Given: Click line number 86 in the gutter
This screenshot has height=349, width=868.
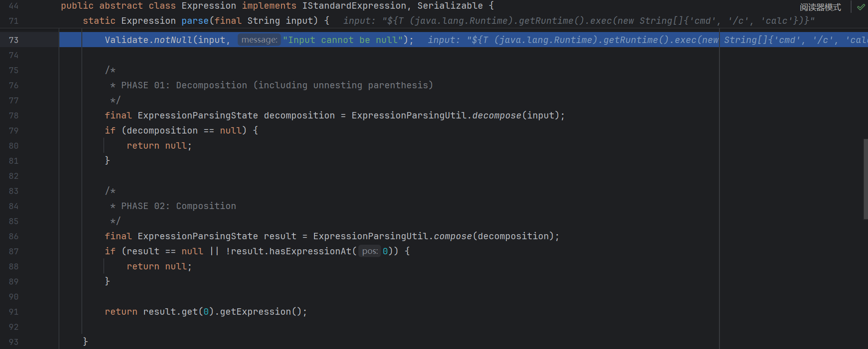Looking at the screenshot, I should 14,236.
